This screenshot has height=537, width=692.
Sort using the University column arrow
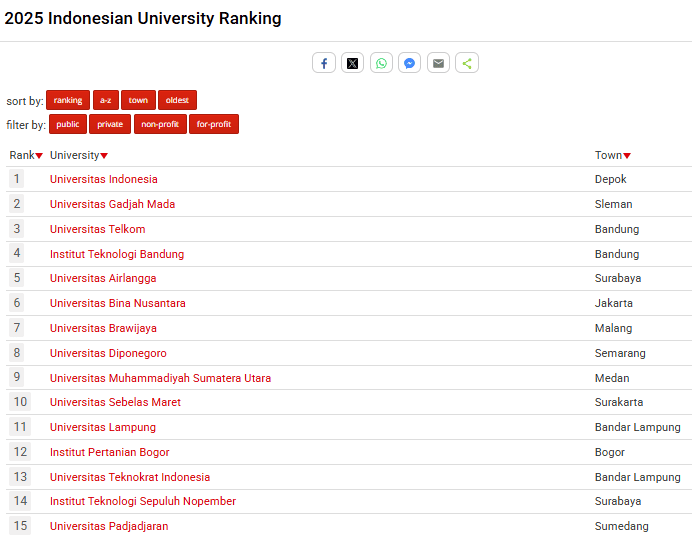click(x=104, y=156)
